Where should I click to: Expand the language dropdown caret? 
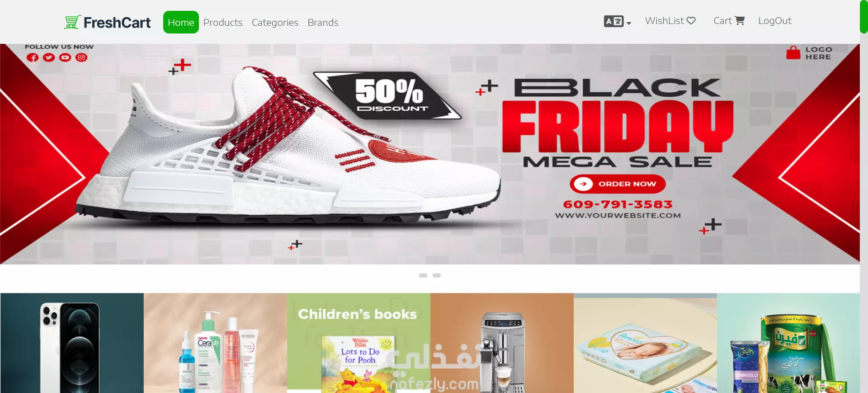coord(629,23)
